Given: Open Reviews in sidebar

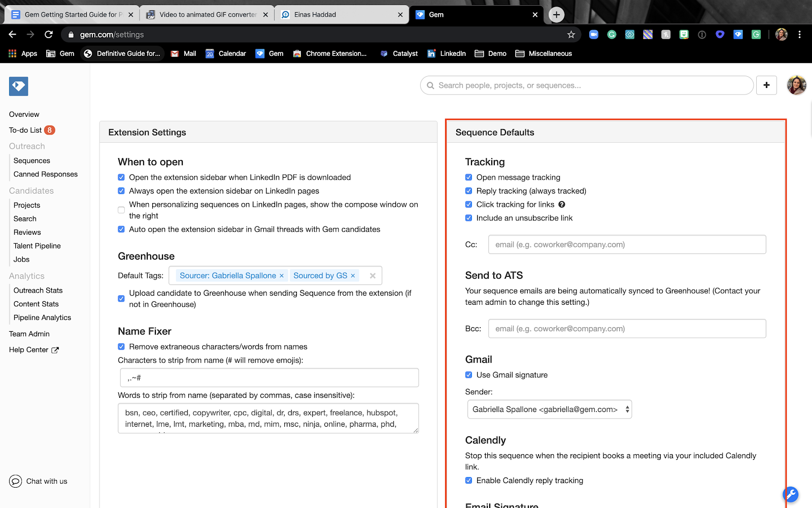Looking at the screenshot, I should pyautogui.click(x=27, y=232).
